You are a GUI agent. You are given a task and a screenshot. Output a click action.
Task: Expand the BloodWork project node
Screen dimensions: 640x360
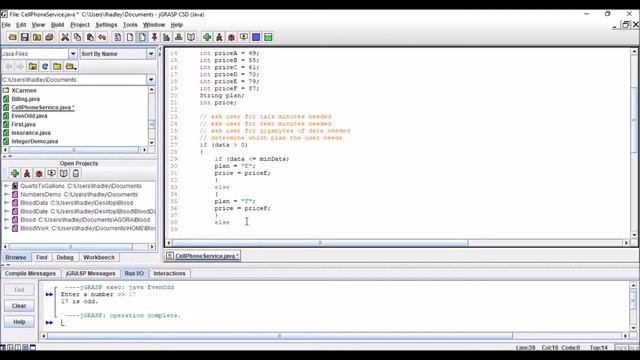pyautogui.click(x=7, y=228)
